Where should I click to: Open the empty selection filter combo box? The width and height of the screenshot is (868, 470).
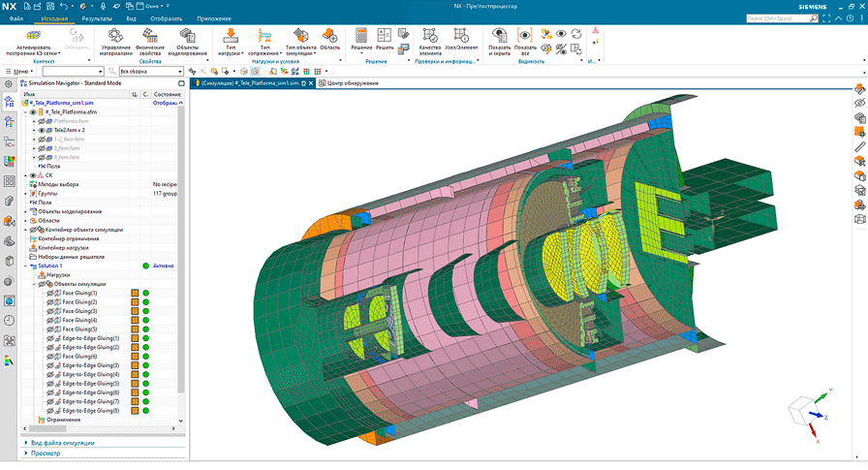pos(73,72)
